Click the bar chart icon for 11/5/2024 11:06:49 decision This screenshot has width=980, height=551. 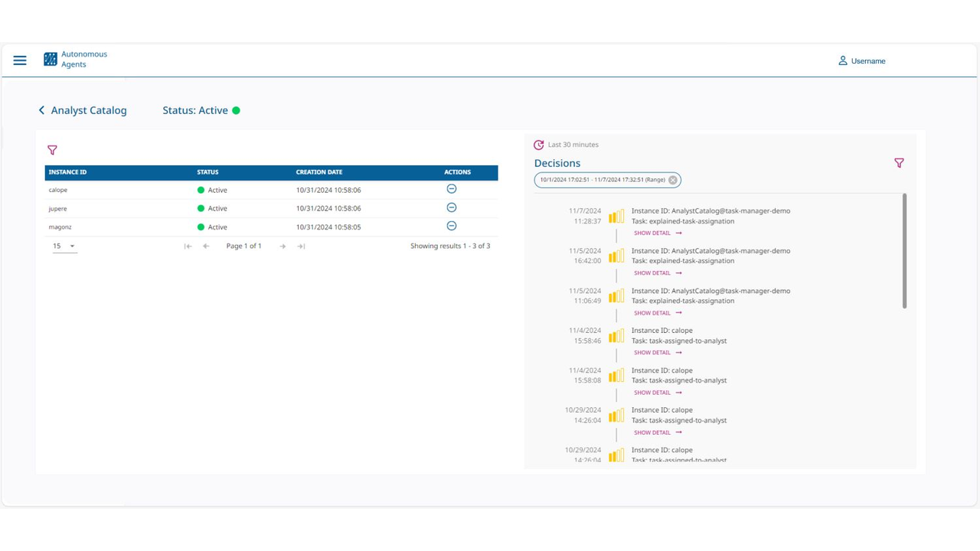tap(616, 296)
